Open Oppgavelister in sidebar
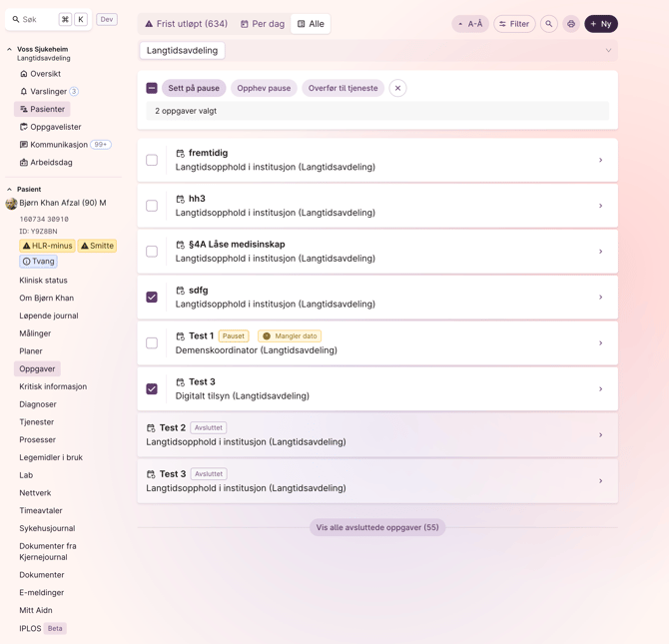 point(55,127)
